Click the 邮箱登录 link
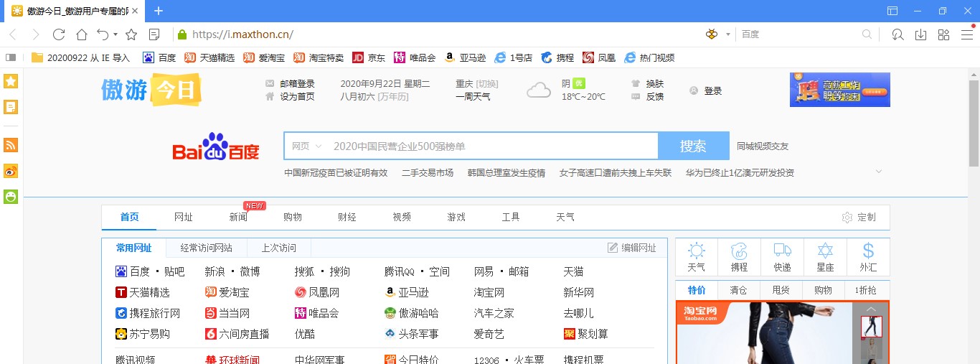This screenshot has height=364, width=980. point(297,84)
